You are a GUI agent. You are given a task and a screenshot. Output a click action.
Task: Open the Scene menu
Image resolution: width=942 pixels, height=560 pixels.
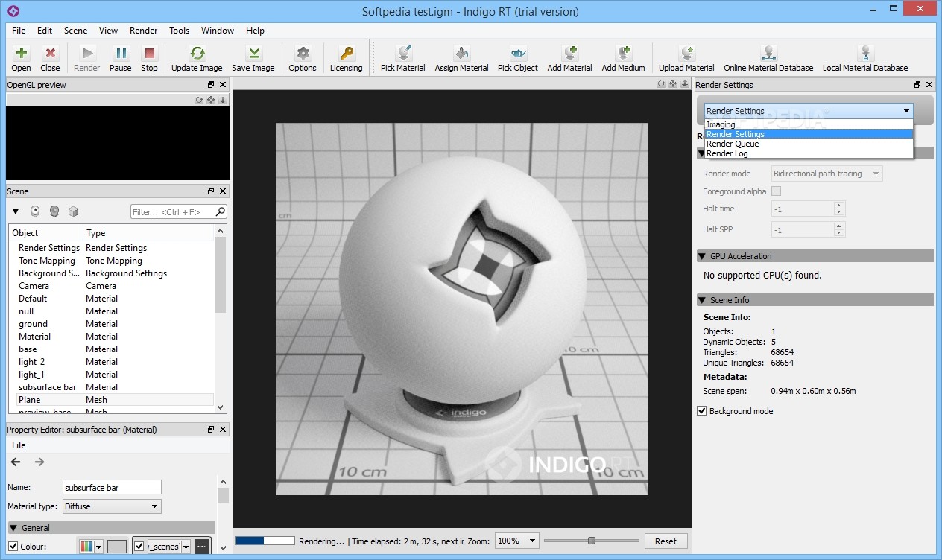[75, 31]
